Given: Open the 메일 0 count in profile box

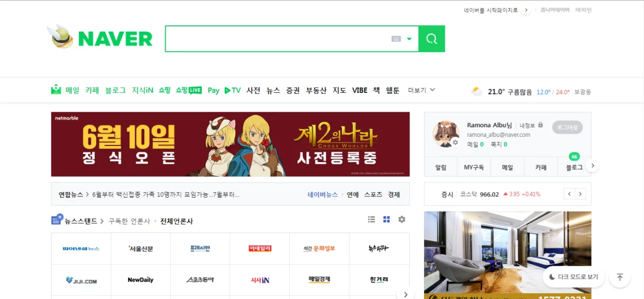Looking at the screenshot, I should [475, 144].
